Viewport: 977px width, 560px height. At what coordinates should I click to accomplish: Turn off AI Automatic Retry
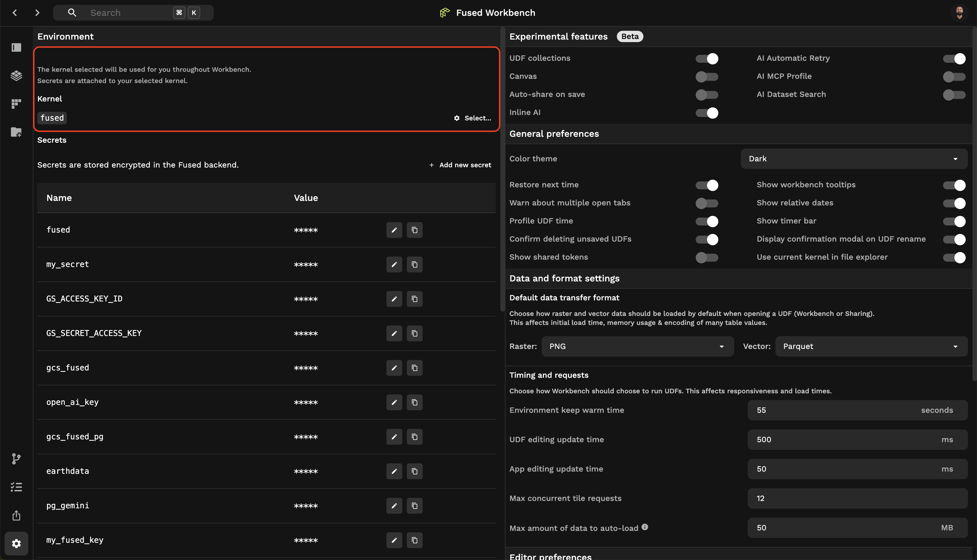tap(954, 58)
